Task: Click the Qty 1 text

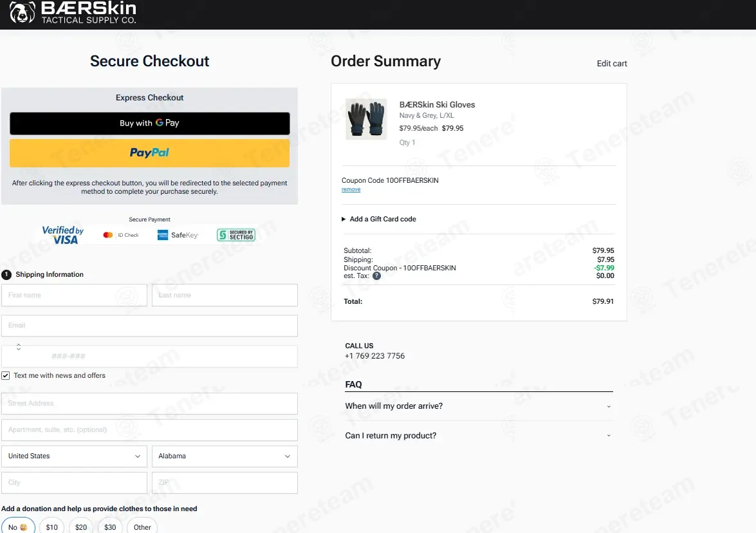Action: [x=407, y=142]
